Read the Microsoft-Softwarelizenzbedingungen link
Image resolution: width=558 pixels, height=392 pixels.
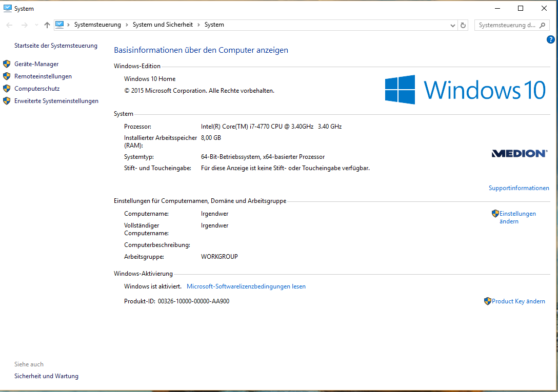pos(246,286)
